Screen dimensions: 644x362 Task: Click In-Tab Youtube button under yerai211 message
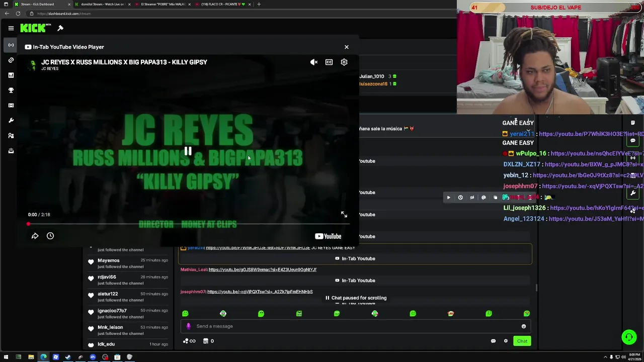[355, 258]
